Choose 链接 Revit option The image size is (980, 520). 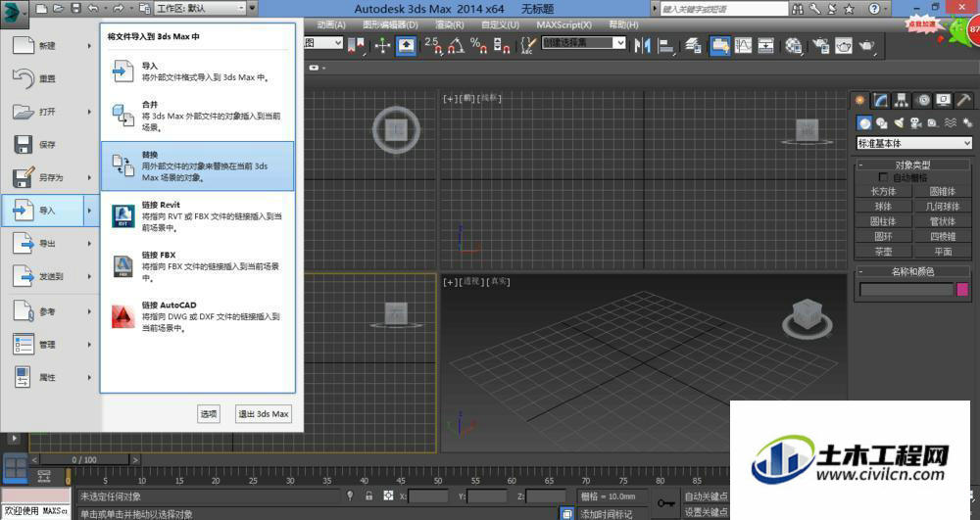point(198,216)
